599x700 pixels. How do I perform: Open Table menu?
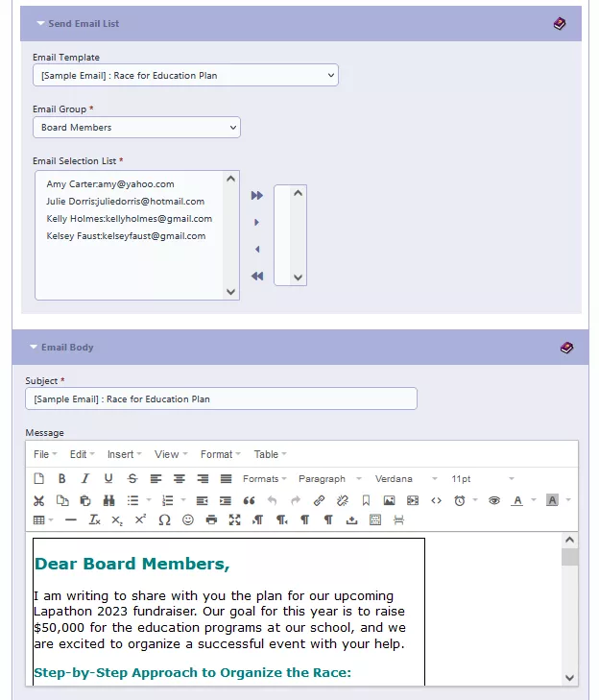[x=270, y=454]
